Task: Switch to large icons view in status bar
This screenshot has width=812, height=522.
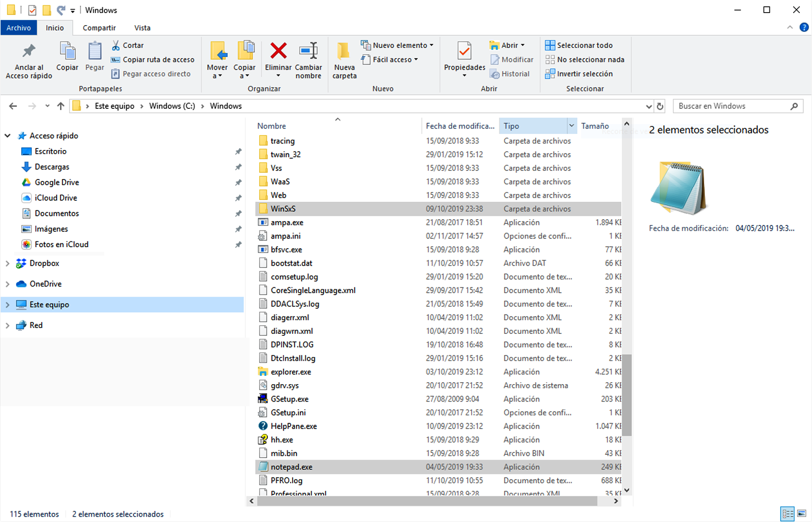Action: (x=801, y=513)
